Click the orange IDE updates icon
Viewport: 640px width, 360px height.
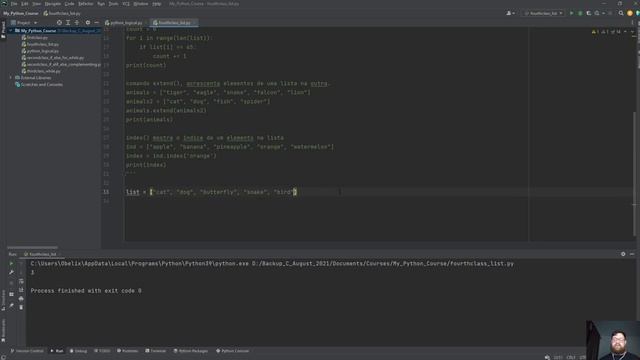point(630,13)
